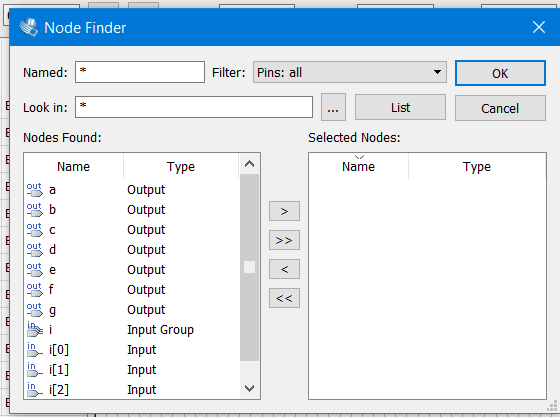Image resolution: width=560 pixels, height=417 pixels.
Task: Open the Filter dropdown showing Pins: all
Action: click(350, 72)
